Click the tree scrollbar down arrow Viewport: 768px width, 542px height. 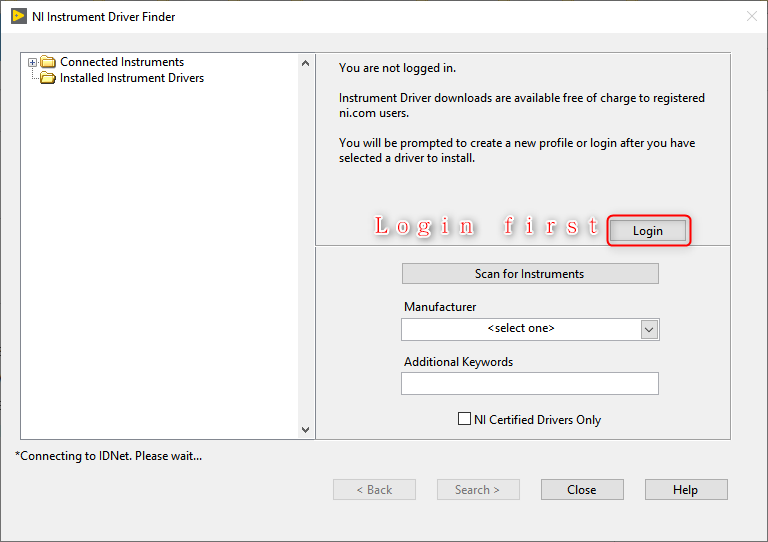(x=306, y=430)
